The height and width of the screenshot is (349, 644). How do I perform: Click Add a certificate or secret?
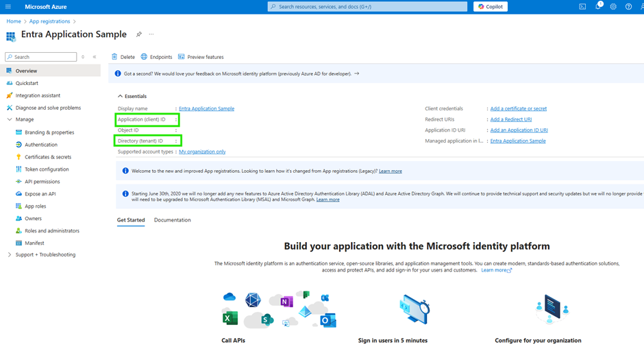(x=519, y=108)
